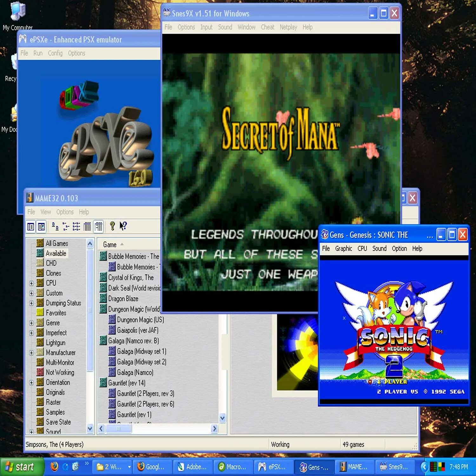Screen dimensions: 476x476
Task: Open Firefox from quick launch
Action: pos(55,466)
